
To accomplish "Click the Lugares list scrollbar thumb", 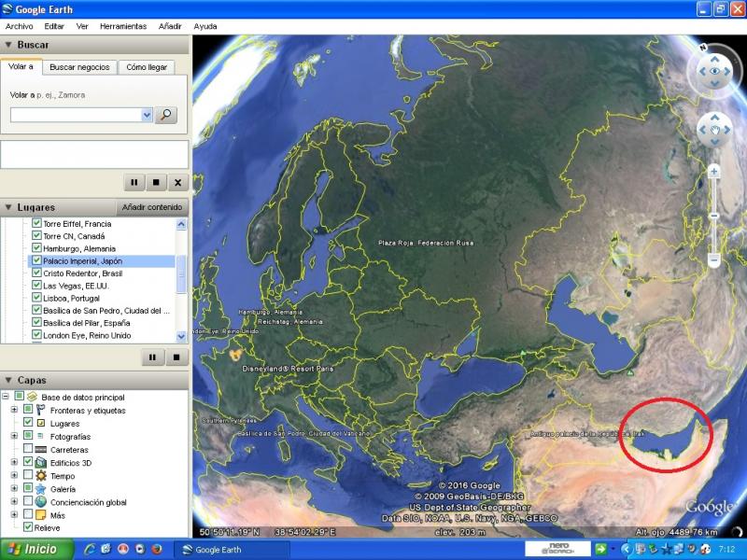I will 181,274.
